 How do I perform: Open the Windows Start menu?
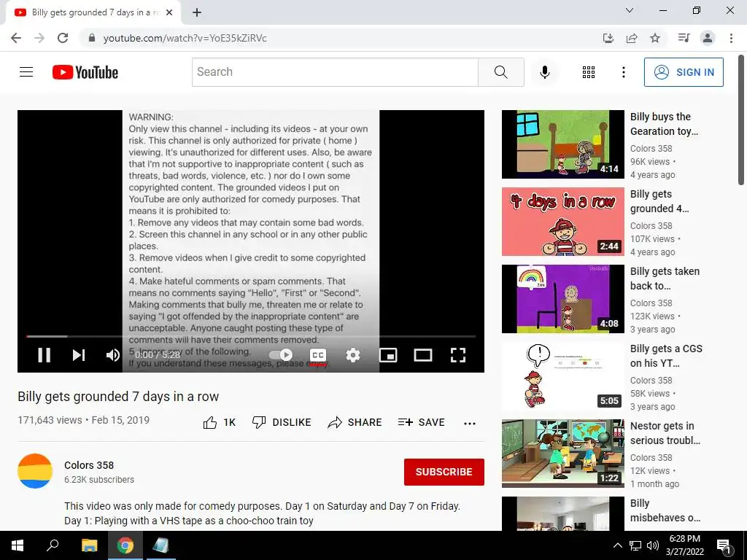(x=18, y=545)
